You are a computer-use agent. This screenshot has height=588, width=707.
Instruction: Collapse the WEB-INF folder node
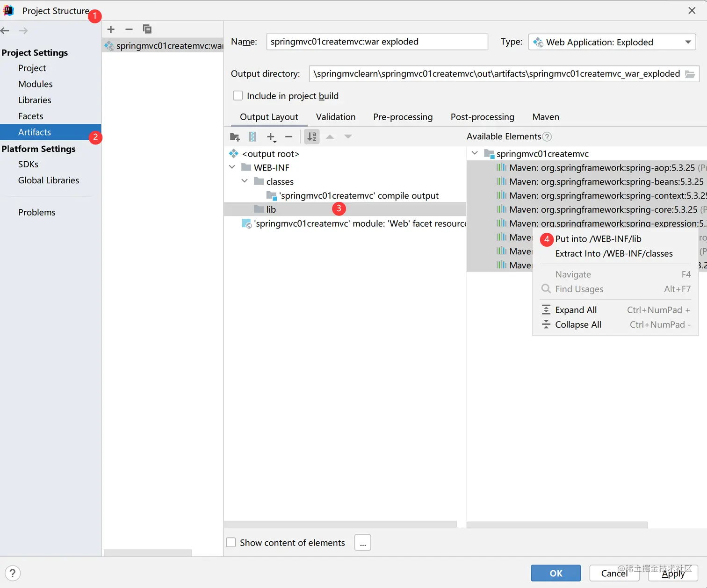(x=232, y=167)
